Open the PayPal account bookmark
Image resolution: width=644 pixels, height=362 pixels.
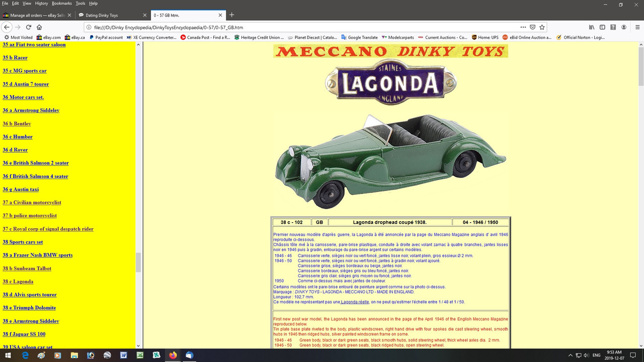[x=106, y=37]
